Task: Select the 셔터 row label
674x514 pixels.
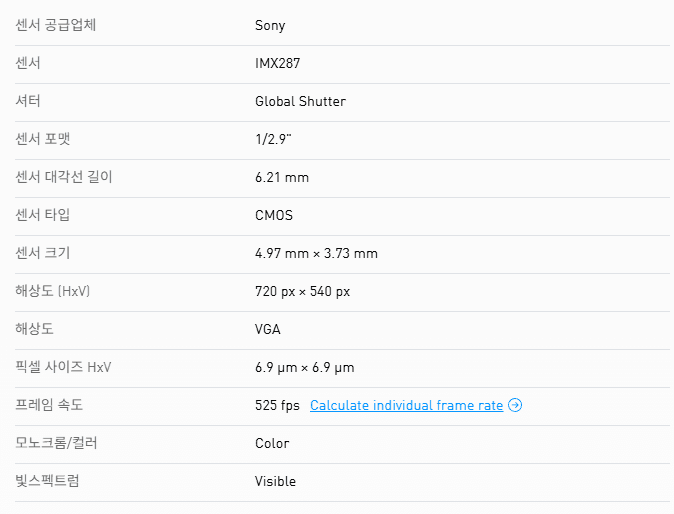Action: point(28,101)
